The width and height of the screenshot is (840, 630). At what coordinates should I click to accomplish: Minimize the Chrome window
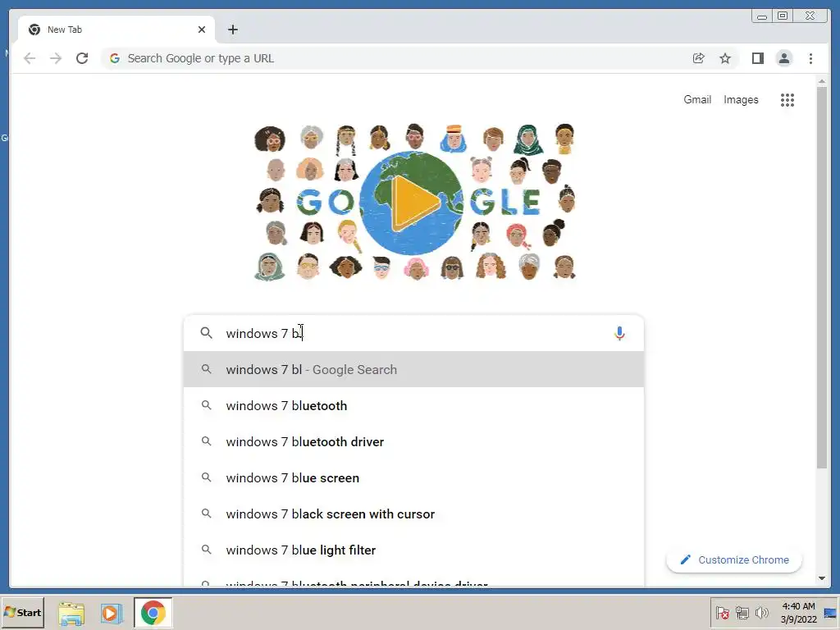pyautogui.click(x=762, y=16)
